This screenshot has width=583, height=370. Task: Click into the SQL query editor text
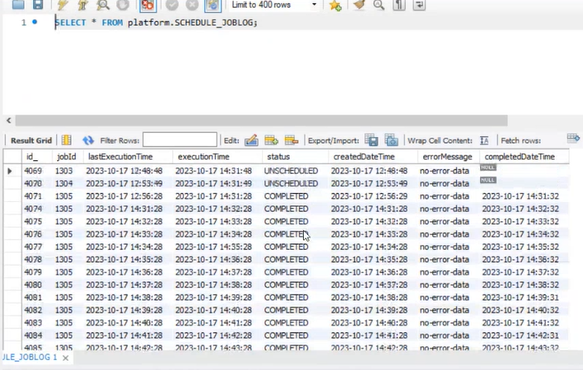click(x=156, y=23)
